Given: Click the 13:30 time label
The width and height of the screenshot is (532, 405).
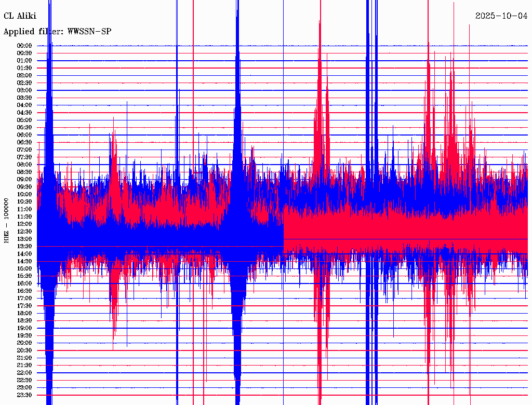Looking at the screenshot, I should click(x=24, y=247).
